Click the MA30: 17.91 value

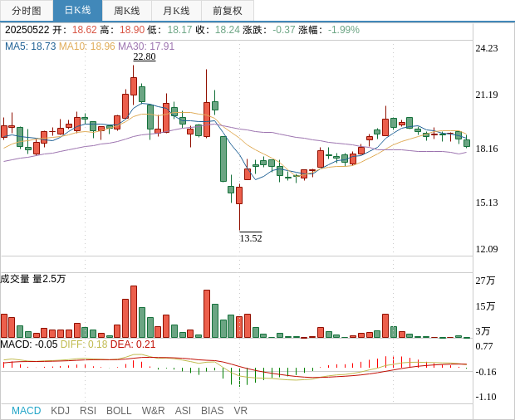(x=146, y=46)
